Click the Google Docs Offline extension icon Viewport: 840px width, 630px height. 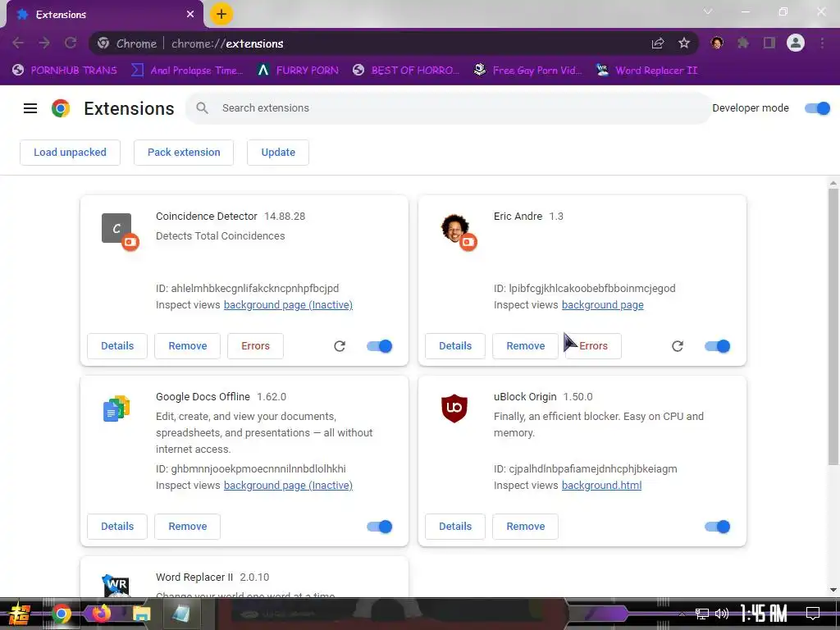pos(116,409)
